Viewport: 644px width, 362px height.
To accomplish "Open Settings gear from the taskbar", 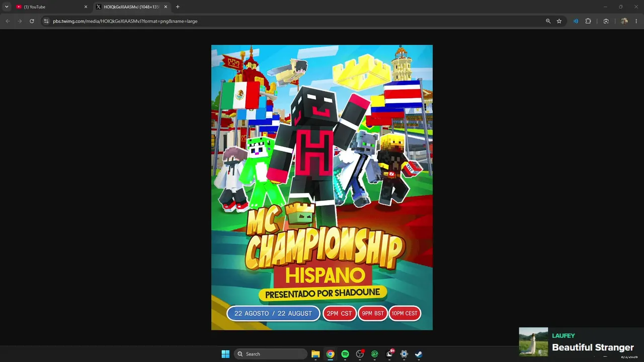I will point(404,354).
